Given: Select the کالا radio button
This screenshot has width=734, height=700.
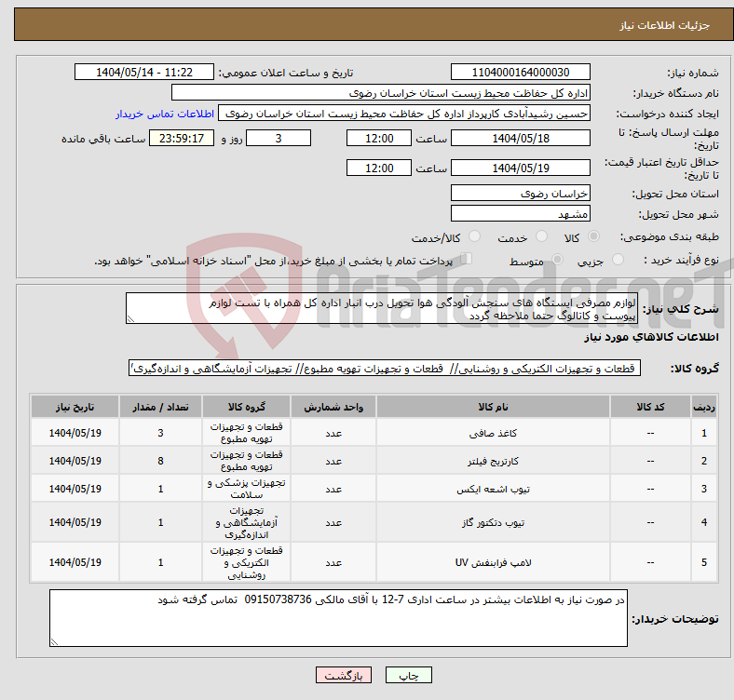Looking at the screenshot, I should click(x=593, y=236).
